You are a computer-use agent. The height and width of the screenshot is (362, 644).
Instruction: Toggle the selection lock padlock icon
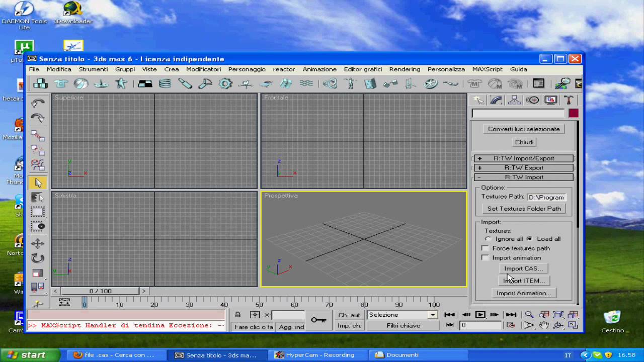[237, 315]
